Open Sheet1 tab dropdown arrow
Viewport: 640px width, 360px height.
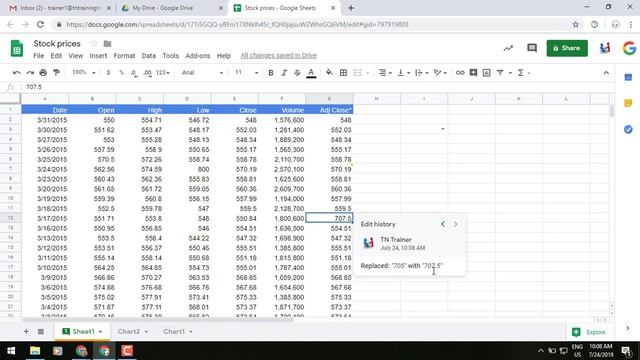[100, 332]
